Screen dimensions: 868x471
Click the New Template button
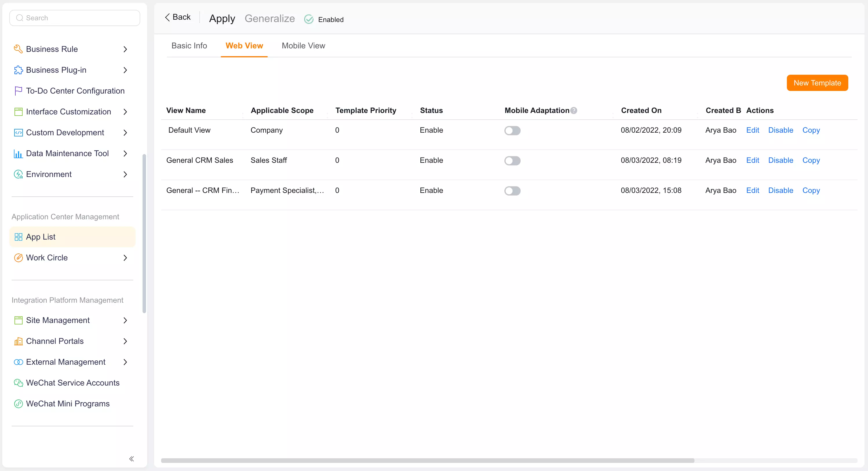[x=817, y=83]
